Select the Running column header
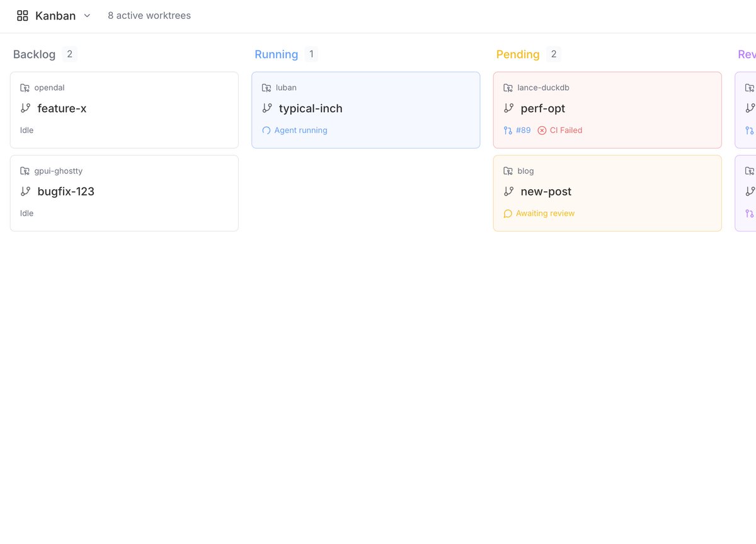The width and height of the screenshot is (756, 544). tap(276, 54)
